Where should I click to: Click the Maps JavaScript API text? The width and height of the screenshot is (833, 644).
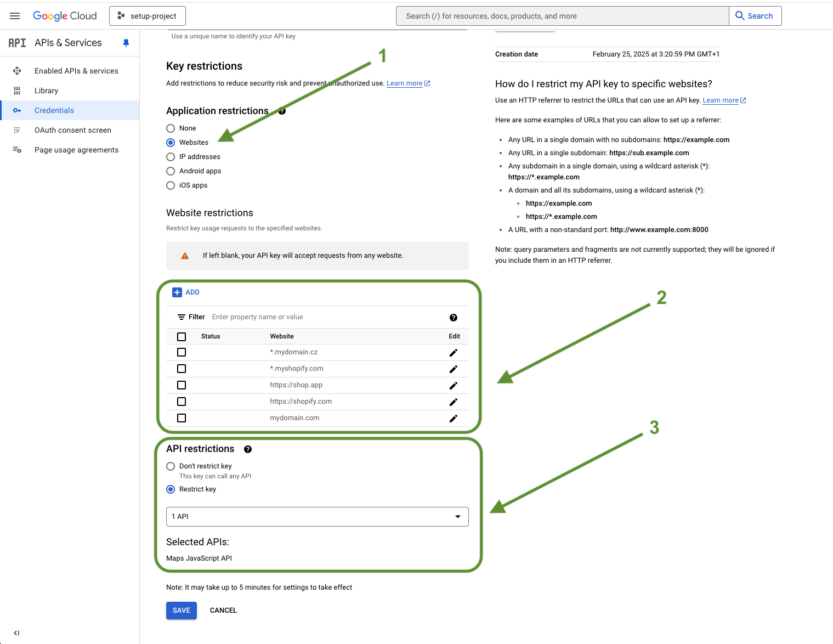[x=199, y=558]
